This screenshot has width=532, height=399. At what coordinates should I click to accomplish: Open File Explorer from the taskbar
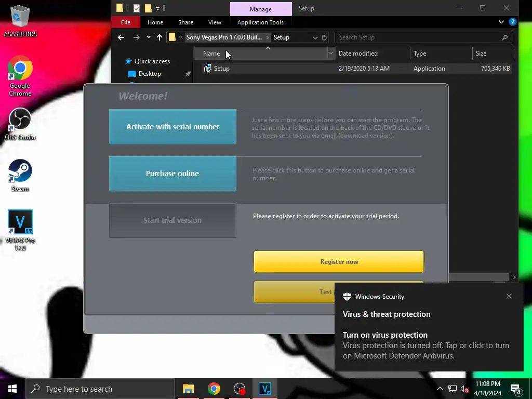[x=188, y=389]
